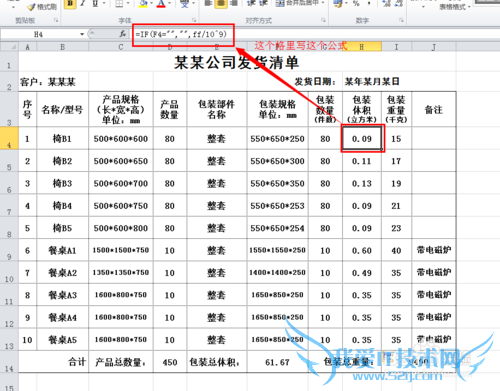Select row 15 header
Screen dimensions: 500x391
9,382
